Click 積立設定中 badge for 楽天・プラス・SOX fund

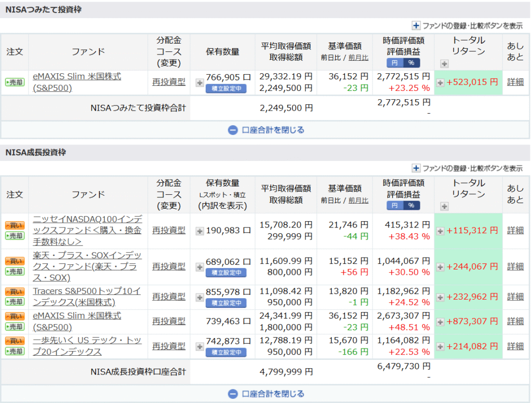coord(226,273)
